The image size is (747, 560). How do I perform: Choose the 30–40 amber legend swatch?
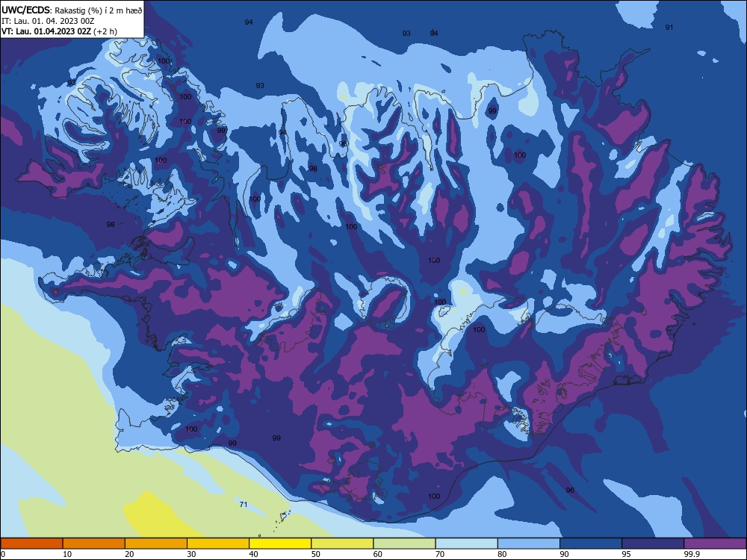218,544
